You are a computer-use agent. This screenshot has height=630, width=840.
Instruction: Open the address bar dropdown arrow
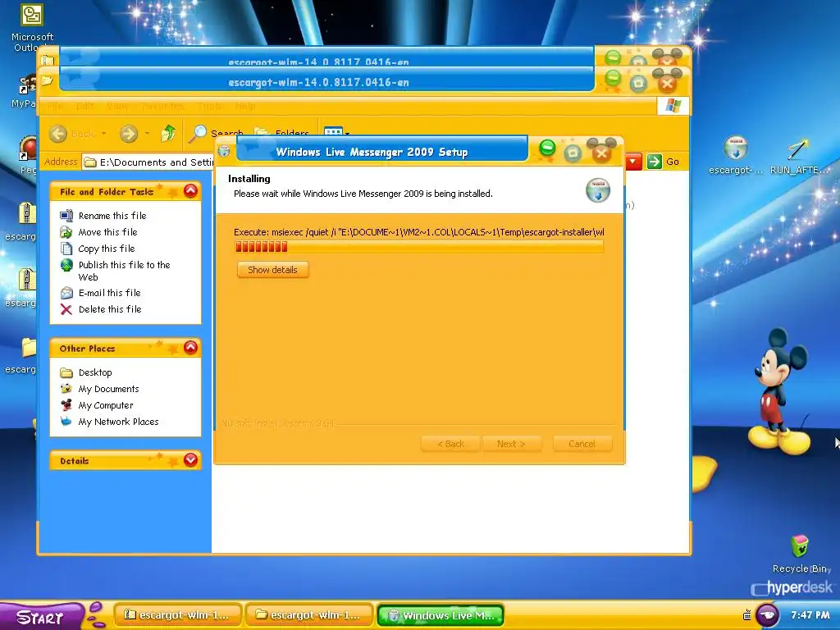[633, 162]
